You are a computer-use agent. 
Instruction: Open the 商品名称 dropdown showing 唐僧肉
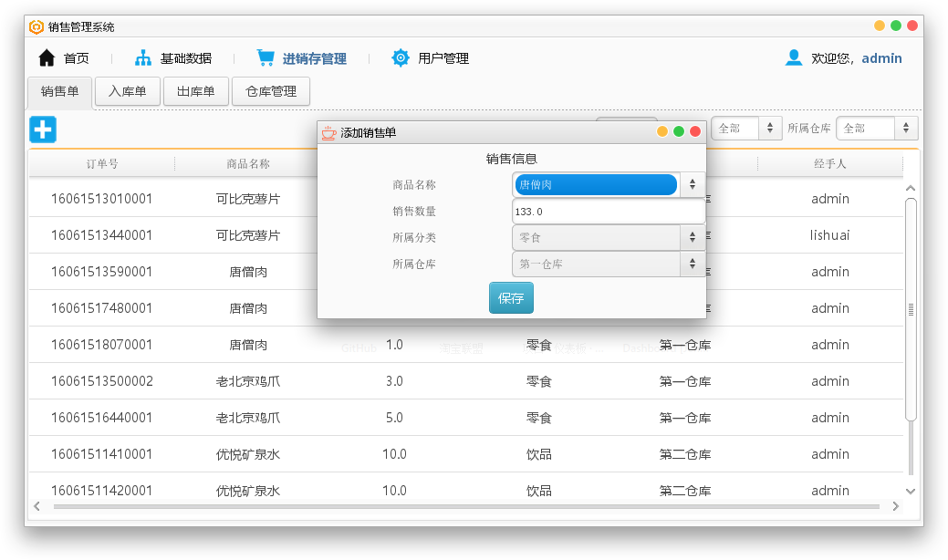(608, 185)
